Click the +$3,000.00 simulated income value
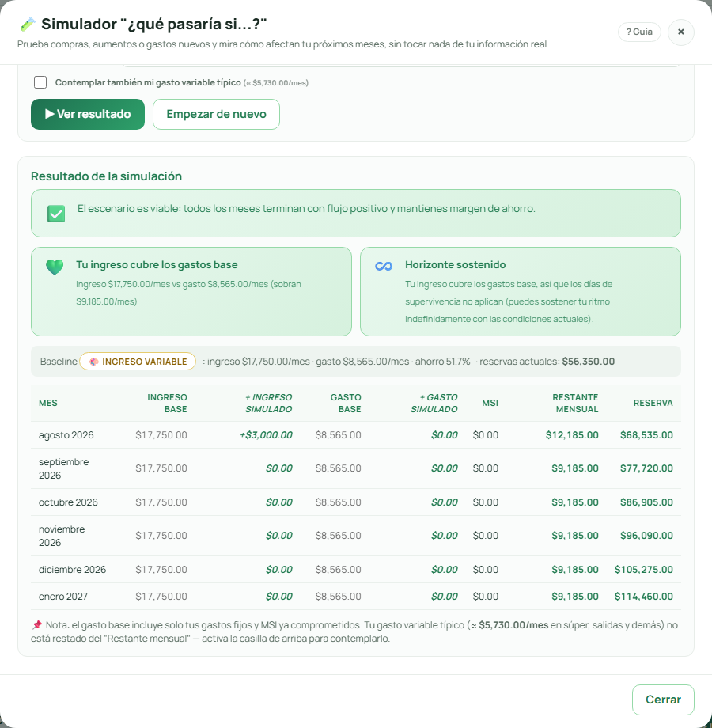The width and height of the screenshot is (712, 728). pyautogui.click(x=266, y=435)
